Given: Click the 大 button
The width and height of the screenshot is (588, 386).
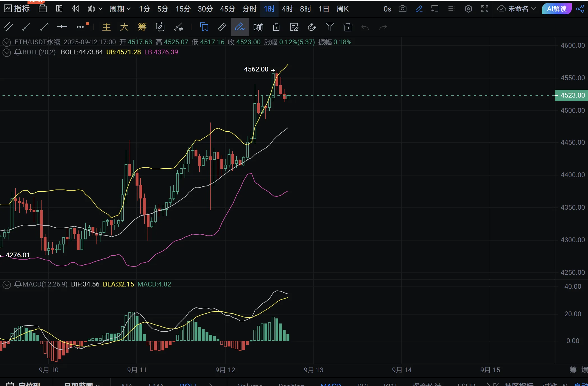Looking at the screenshot, I should (124, 27).
